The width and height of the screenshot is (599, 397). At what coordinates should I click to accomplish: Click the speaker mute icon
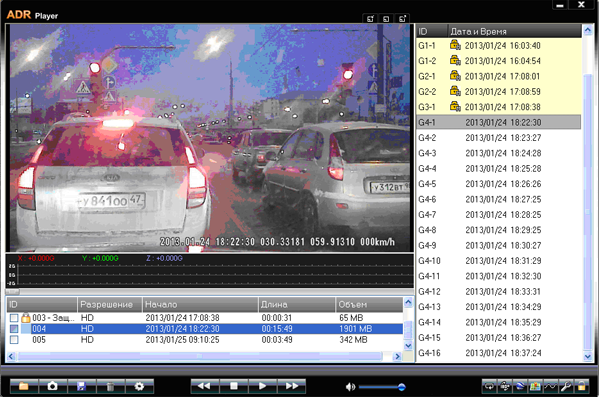click(350, 387)
